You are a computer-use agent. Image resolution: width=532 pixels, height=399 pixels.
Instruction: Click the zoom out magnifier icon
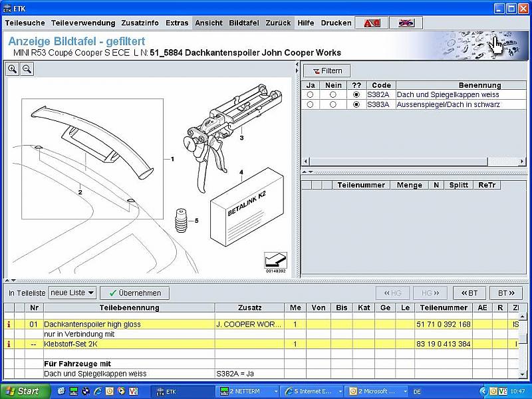(27, 68)
